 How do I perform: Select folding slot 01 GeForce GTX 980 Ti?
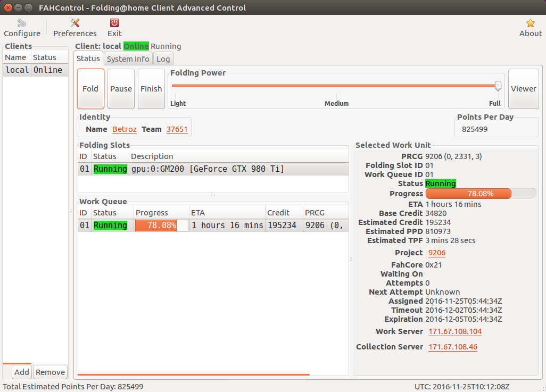(x=213, y=169)
